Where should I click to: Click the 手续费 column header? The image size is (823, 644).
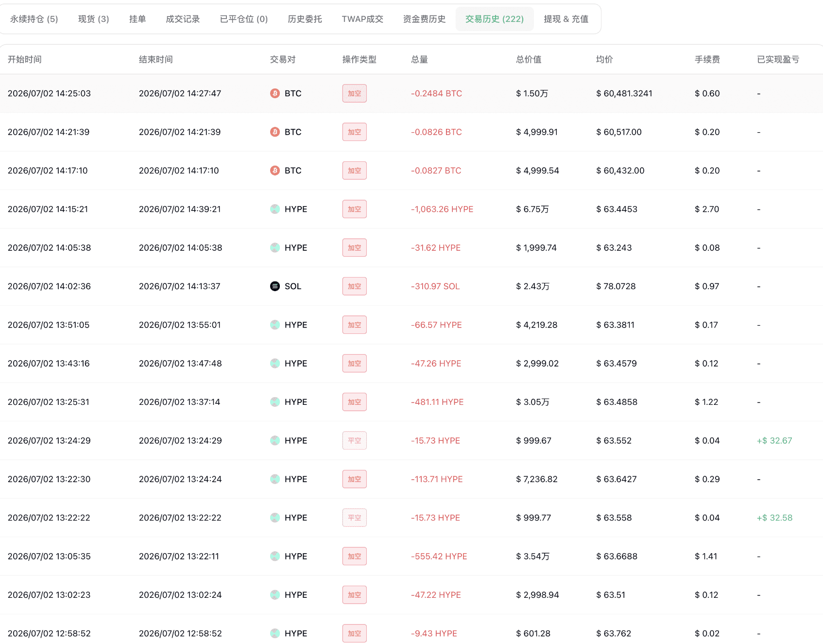pyautogui.click(x=707, y=59)
